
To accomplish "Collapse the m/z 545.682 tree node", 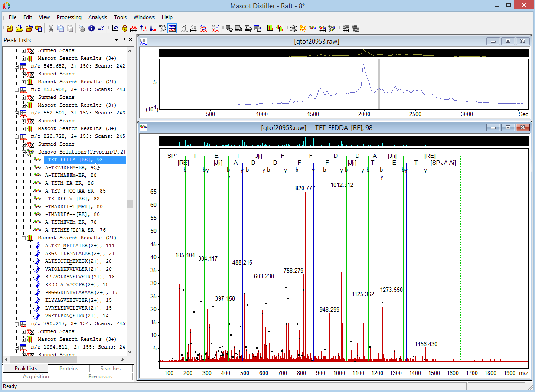I will (x=17, y=66).
